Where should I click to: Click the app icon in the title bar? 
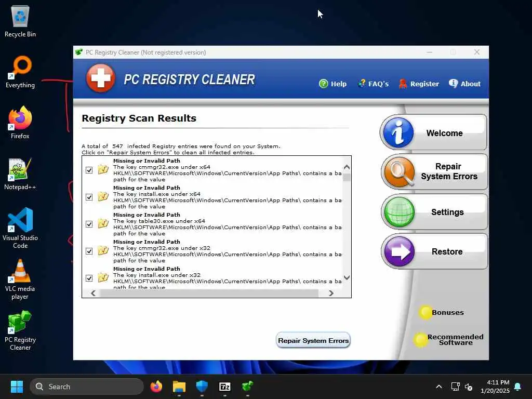(x=79, y=52)
